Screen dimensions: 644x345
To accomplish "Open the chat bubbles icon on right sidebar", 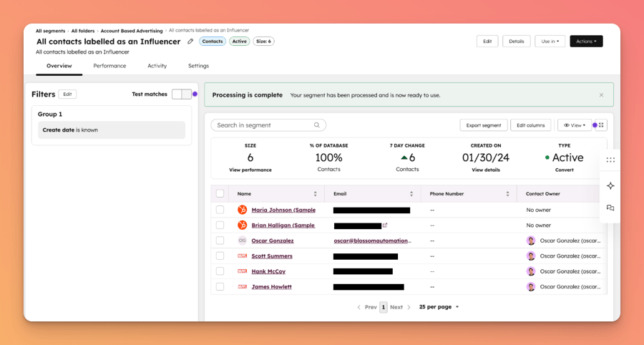I will pyautogui.click(x=610, y=208).
